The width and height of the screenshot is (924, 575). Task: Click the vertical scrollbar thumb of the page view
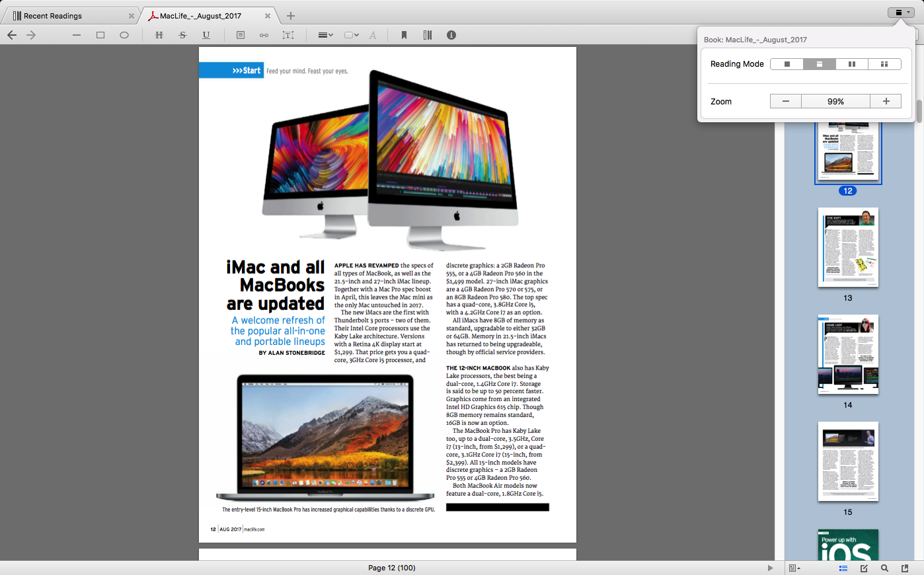tap(919, 111)
